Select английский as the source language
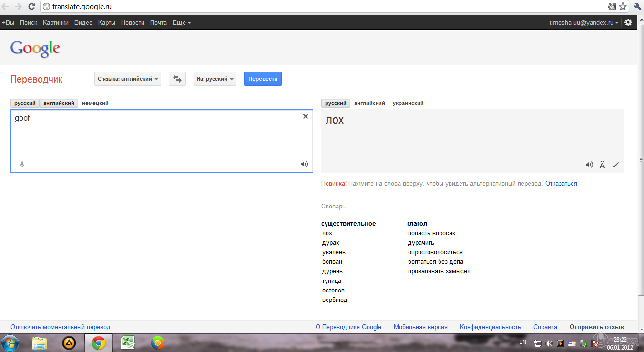Image resolution: width=644 pixels, height=352 pixels. [59, 103]
